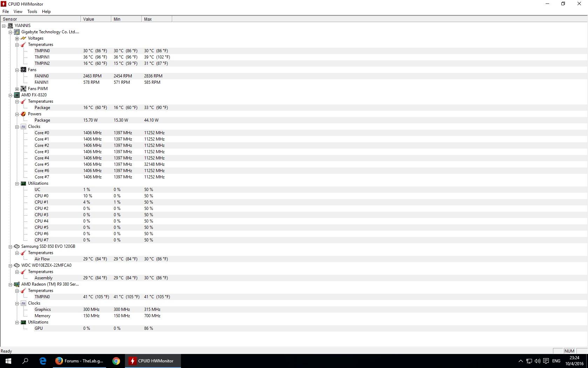Click the Min column header
Viewport: 588px width, 368px height.
pyautogui.click(x=126, y=19)
